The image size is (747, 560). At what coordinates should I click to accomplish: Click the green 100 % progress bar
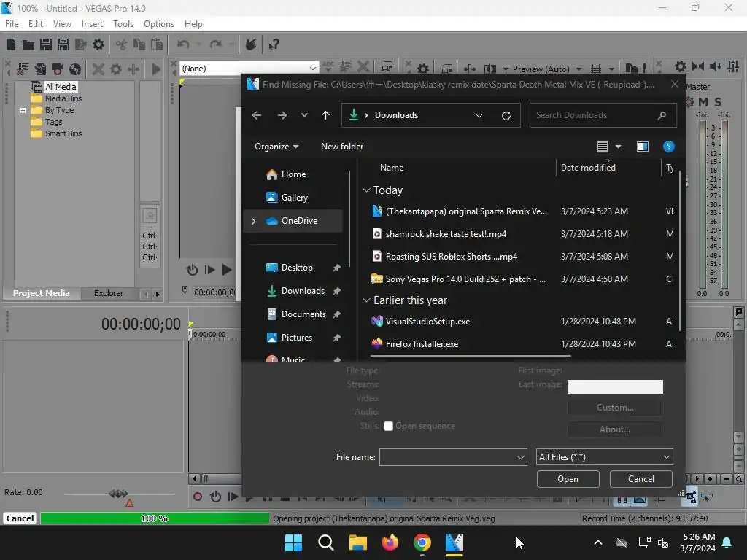(x=155, y=518)
